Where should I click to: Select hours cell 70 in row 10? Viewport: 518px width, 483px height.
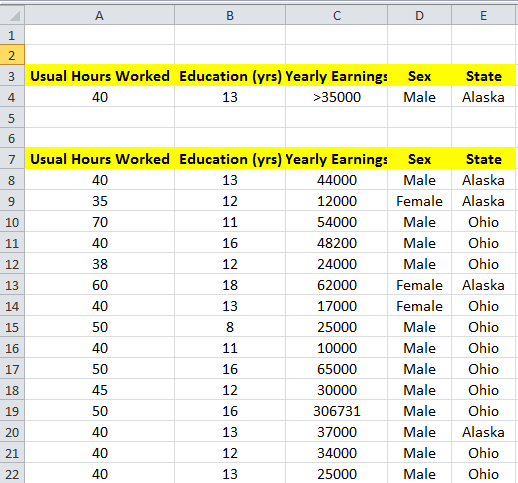pos(99,222)
